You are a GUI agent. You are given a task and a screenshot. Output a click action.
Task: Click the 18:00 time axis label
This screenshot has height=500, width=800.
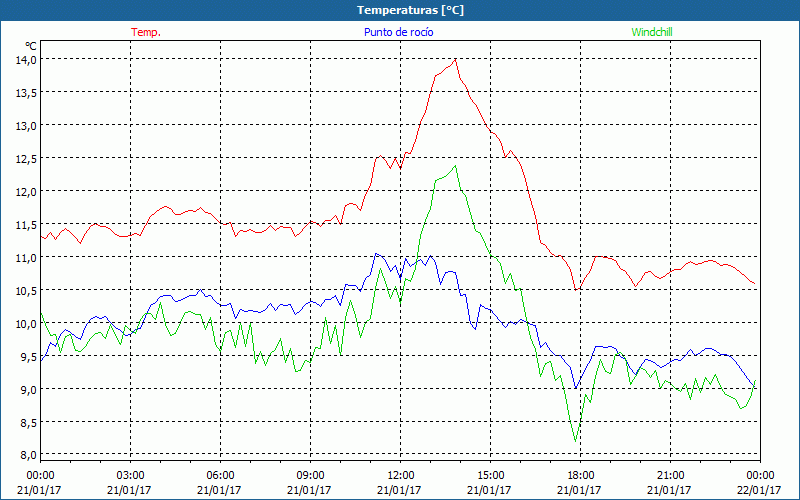(x=581, y=475)
